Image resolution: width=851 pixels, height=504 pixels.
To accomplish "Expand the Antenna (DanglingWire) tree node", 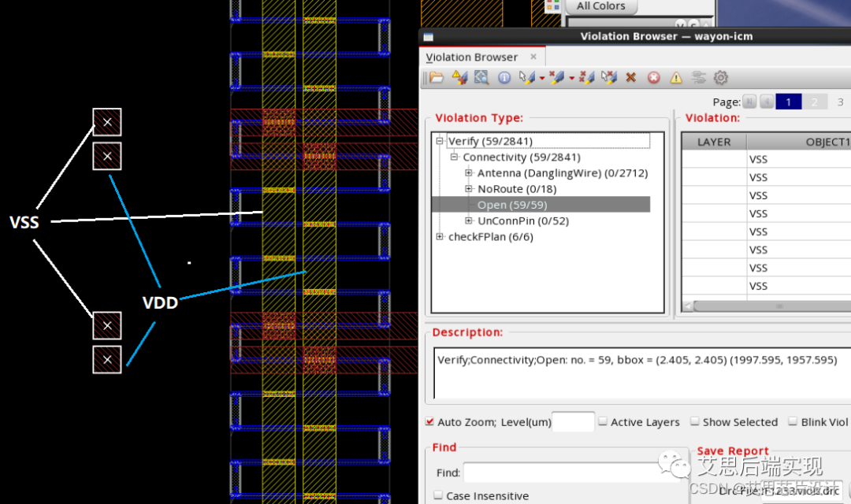I will [469, 173].
